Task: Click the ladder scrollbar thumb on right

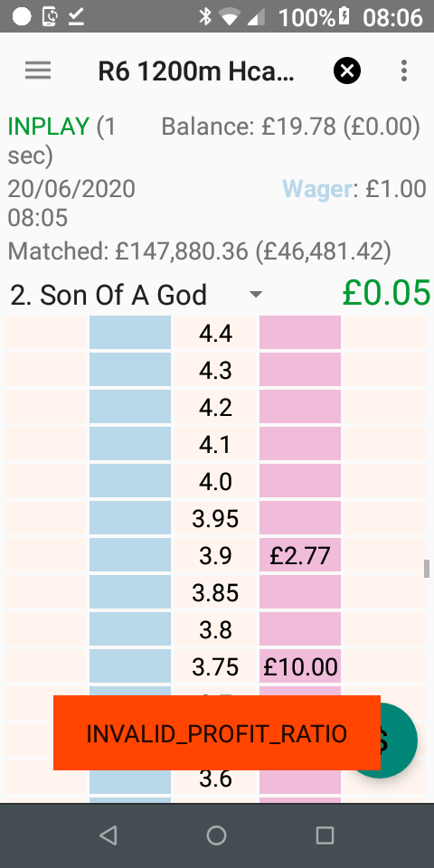Action: click(427, 569)
